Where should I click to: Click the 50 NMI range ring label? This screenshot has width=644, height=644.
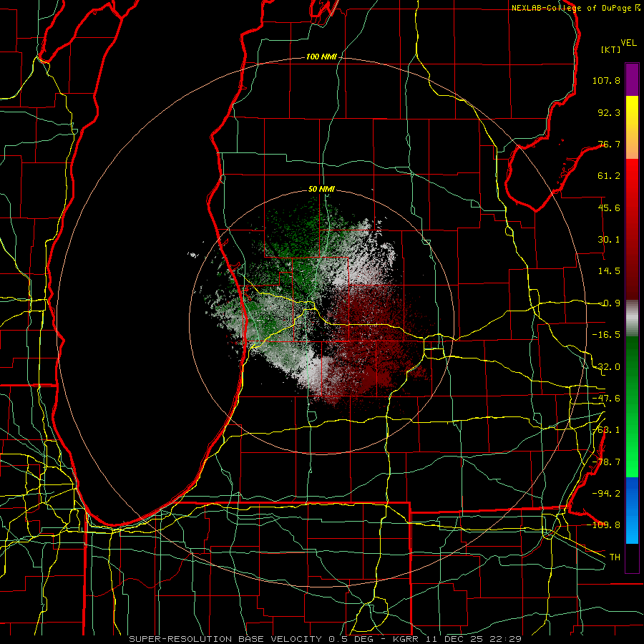tap(321, 189)
